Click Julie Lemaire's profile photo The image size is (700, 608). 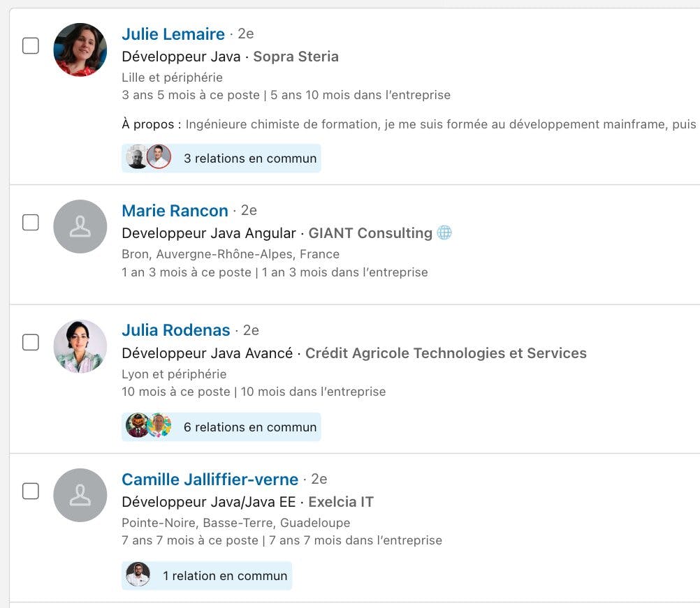pos(80,50)
